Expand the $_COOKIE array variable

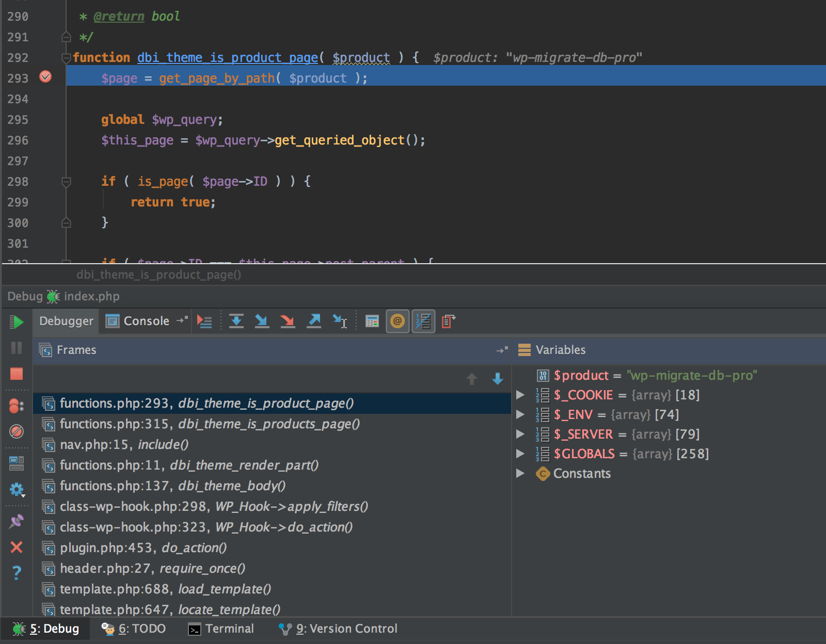(520, 395)
